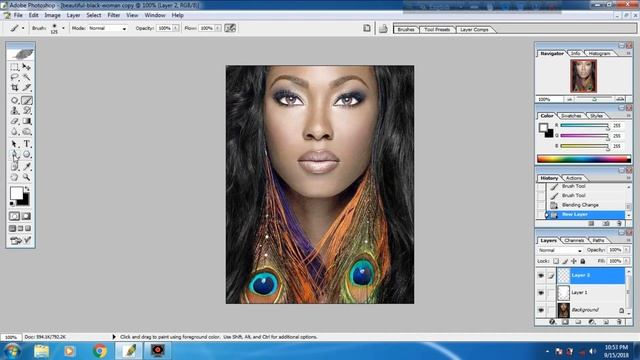Add layer style from Layers panel

pos(552,322)
